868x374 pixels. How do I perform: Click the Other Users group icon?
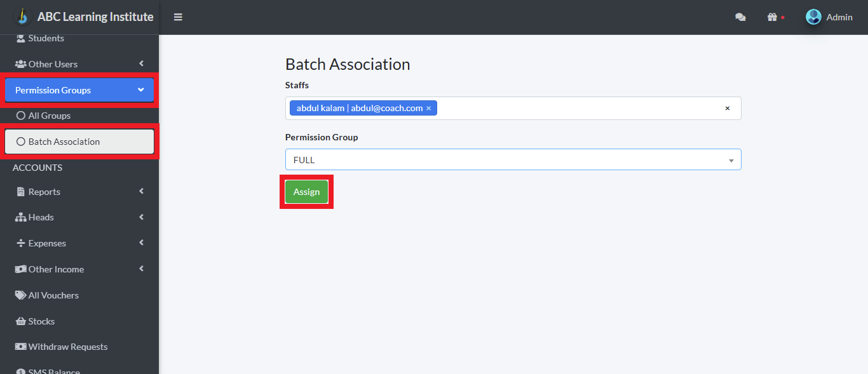click(x=21, y=63)
